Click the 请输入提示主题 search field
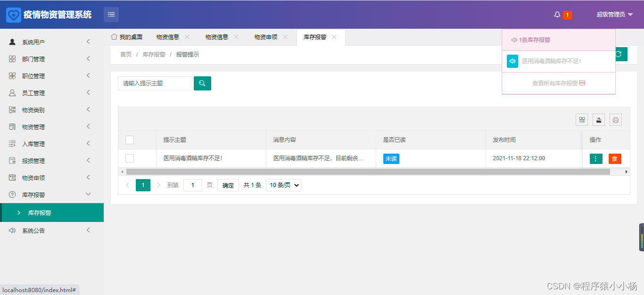This screenshot has height=295, width=644. click(155, 83)
